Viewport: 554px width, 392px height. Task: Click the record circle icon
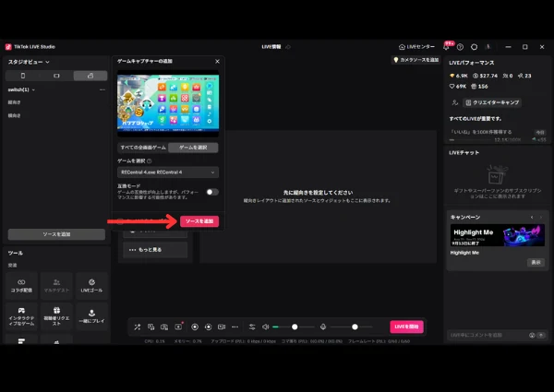[195, 327]
